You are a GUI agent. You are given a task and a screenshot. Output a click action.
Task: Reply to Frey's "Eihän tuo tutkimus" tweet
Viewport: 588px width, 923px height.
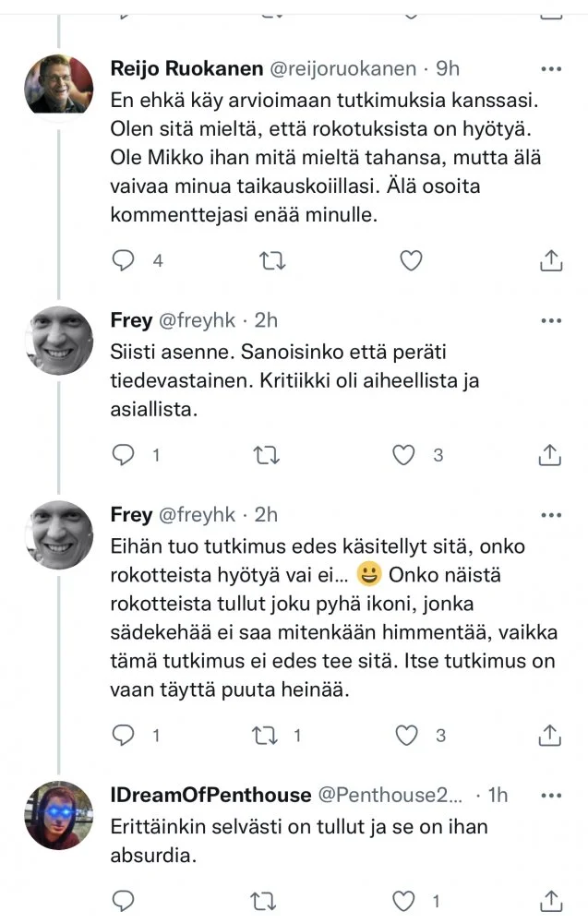[x=124, y=735]
